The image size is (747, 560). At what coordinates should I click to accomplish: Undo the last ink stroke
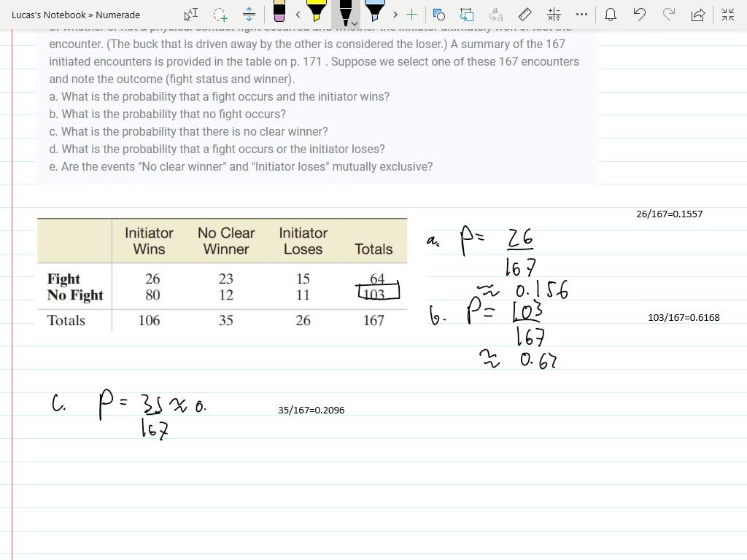[x=640, y=15]
